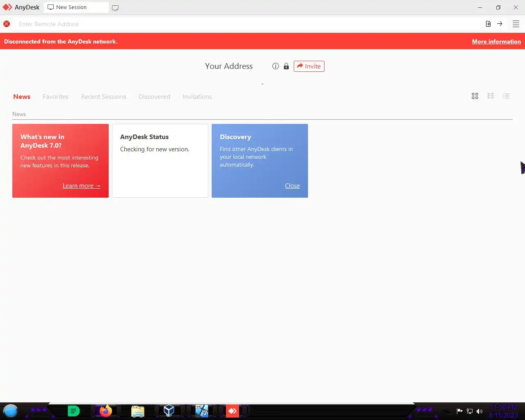Open the hamburger main menu
This screenshot has width=525, height=420.
coord(516,24)
